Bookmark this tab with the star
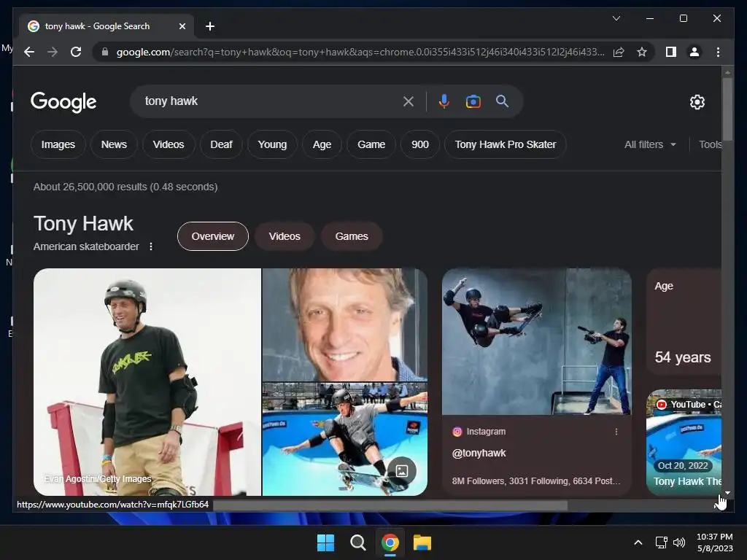The height and width of the screenshot is (560, 747). coord(642,52)
